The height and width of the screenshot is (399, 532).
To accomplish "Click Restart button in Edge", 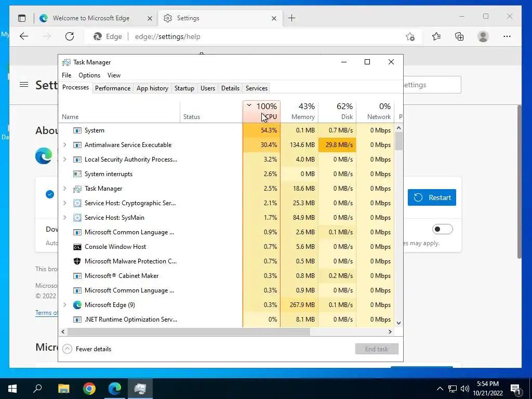I will click(x=432, y=197).
